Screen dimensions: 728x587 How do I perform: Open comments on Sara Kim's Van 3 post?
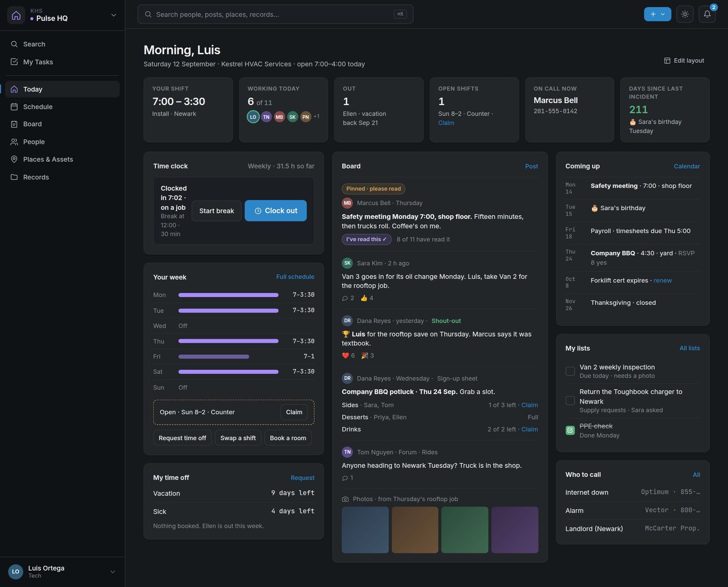point(348,298)
